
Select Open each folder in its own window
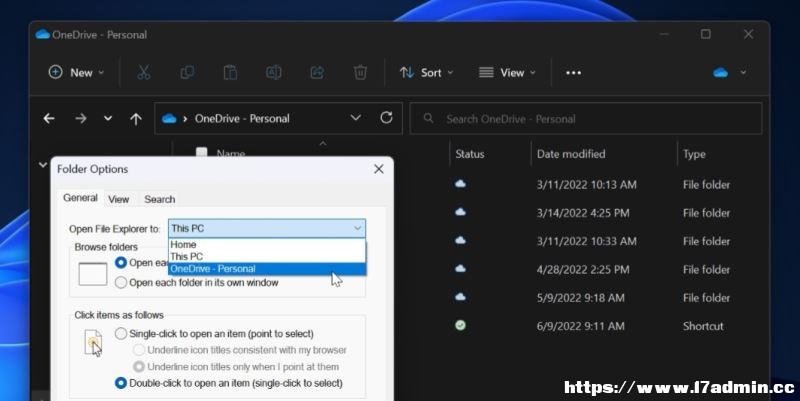(x=121, y=283)
